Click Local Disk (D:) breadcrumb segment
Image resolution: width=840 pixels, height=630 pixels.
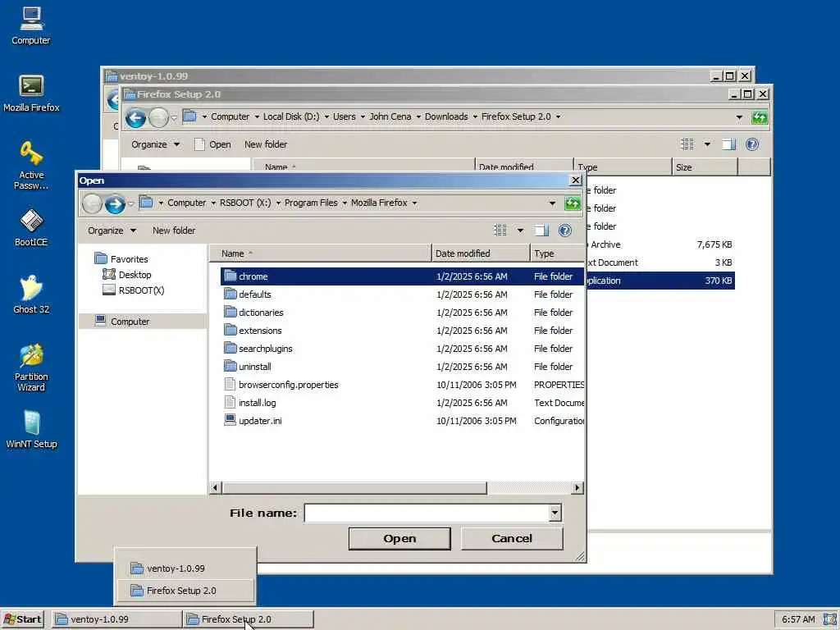291,116
